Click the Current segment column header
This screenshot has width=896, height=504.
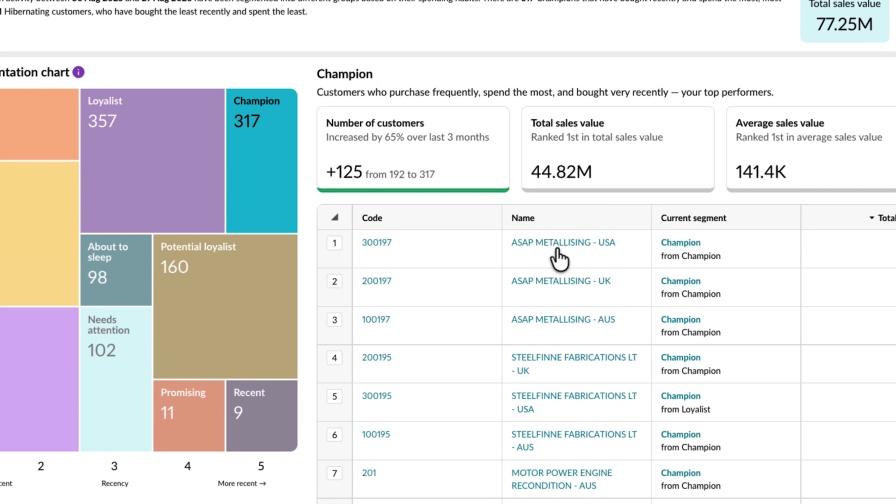[693, 218]
